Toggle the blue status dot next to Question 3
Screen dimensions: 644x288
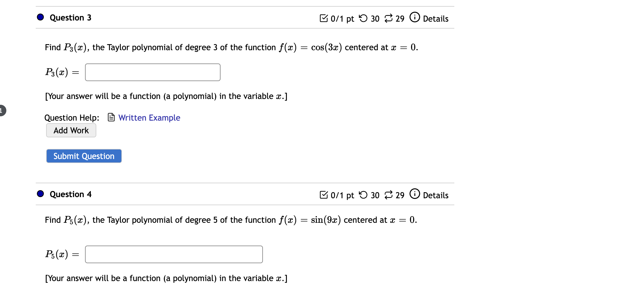pos(40,17)
